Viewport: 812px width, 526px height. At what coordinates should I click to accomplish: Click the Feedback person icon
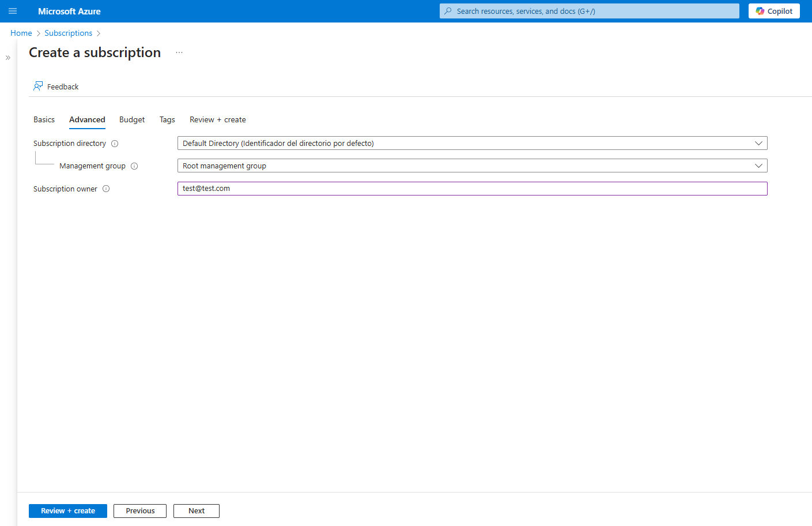(x=38, y=86)
